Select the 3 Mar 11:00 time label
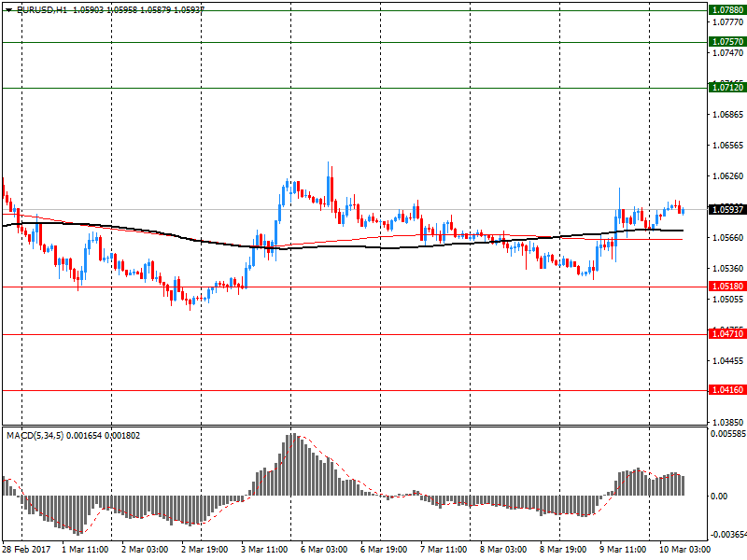The width and height of the screenshot is (747, 560). pyautogui.click(x=264, y=550)
